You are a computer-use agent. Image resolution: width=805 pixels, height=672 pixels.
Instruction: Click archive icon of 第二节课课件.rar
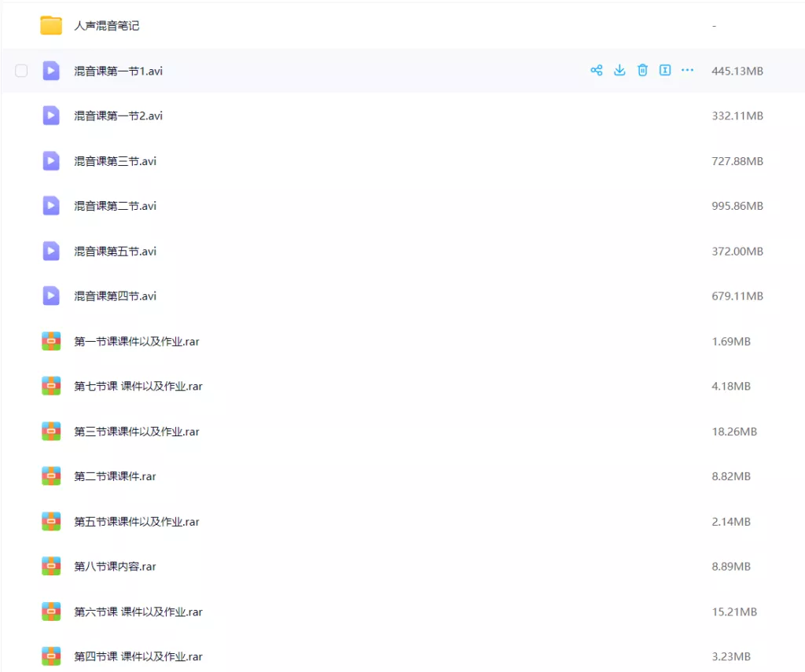click(x=51, y=476)
